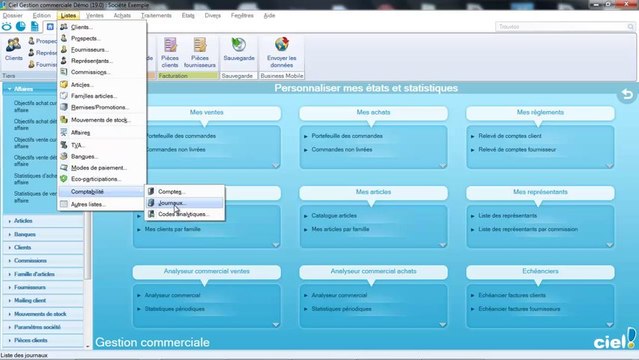Open the Divers menu

(213, 15)
